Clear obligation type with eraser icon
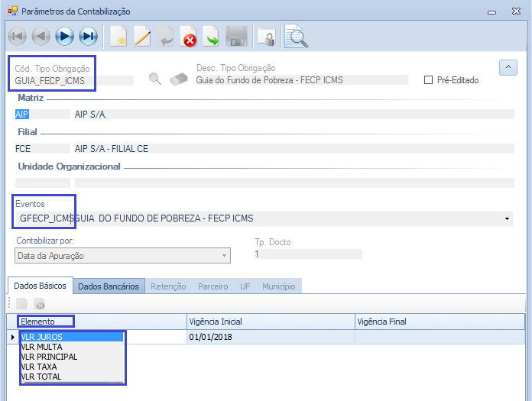 pos(179,79)
